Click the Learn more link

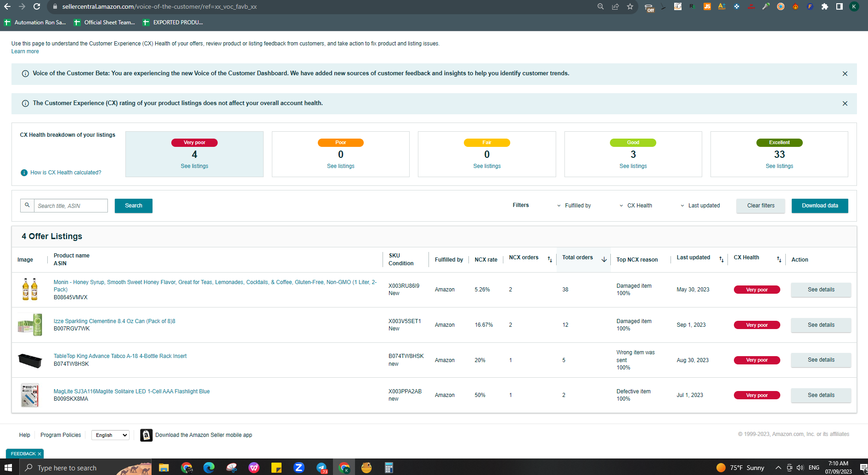pyautogui.click(x=25, y=51)
